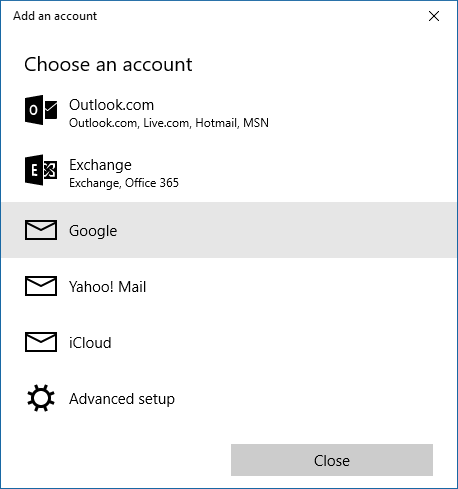Viewport: 458px width, 489px height.
Task: Click the 'Outlook.com, Live.com, Hotmail, MSN' subtitle
Action: pyautogui.click(x=169, y=123)
